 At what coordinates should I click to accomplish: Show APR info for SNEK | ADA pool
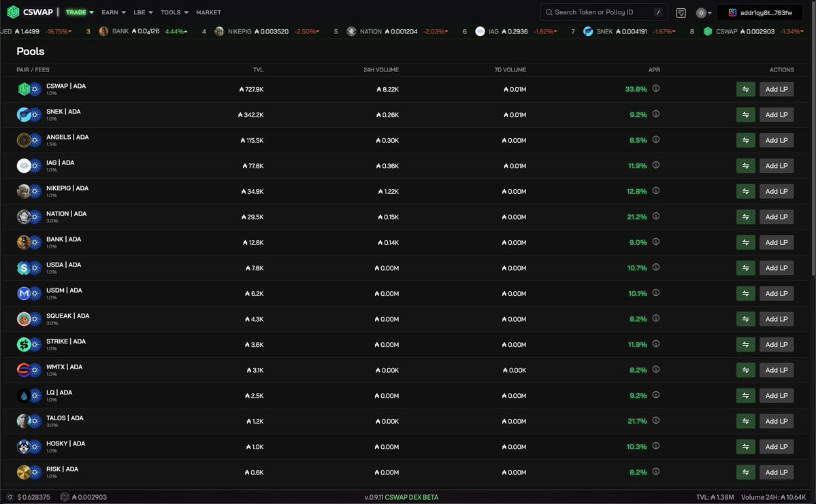tap(655, 114)
